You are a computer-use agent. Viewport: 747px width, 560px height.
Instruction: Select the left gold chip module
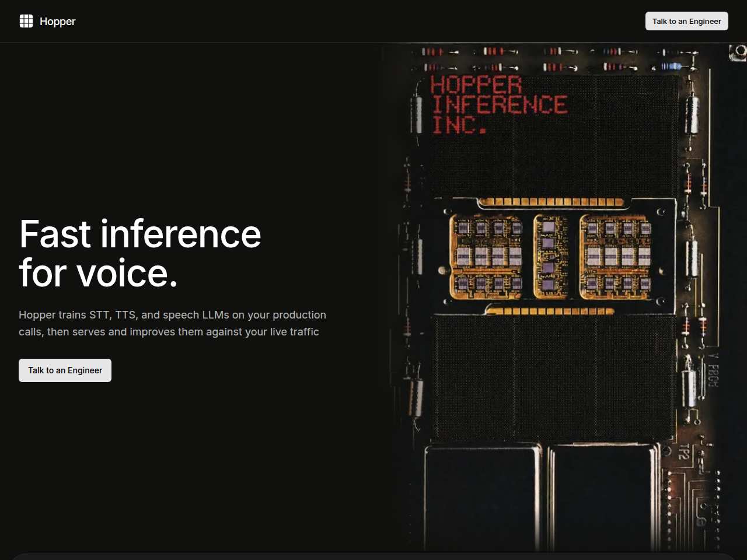(486, 256)
